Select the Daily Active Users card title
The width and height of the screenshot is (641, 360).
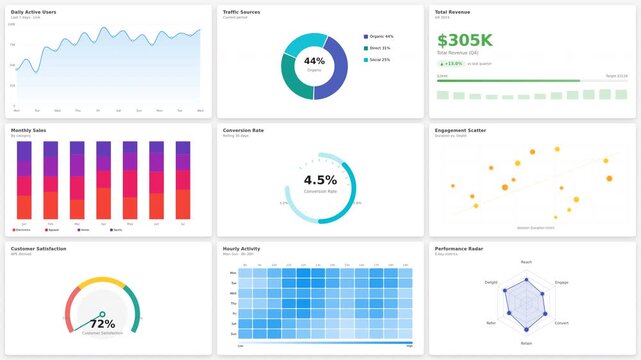(x=34, y=12)
